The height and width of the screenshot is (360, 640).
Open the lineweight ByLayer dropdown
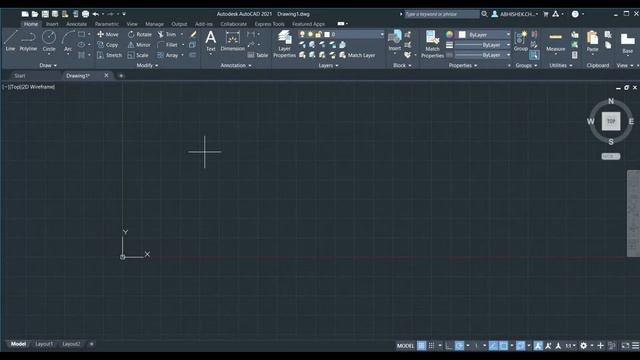(483, 45)
